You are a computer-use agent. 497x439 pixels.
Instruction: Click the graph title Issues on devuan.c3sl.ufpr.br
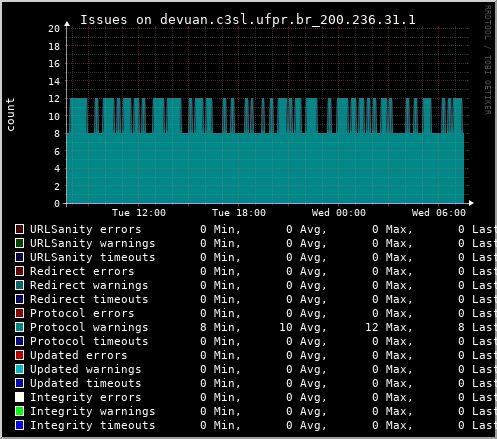click(248, 20)
